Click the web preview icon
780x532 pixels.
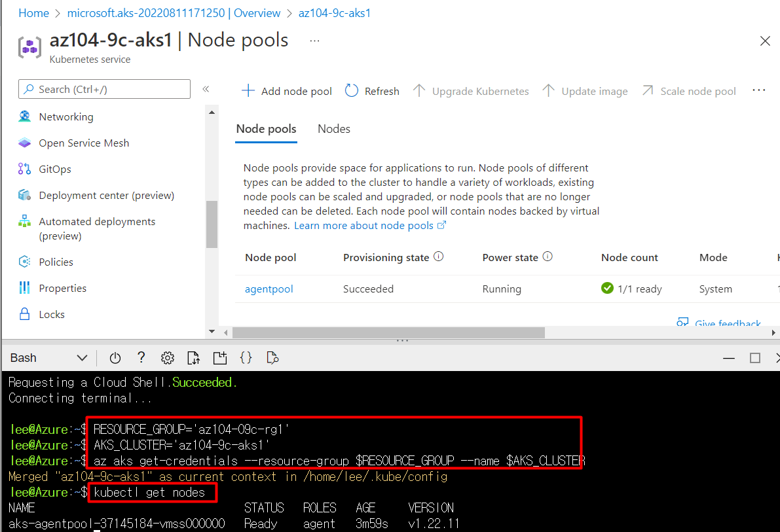click(272, 358)
